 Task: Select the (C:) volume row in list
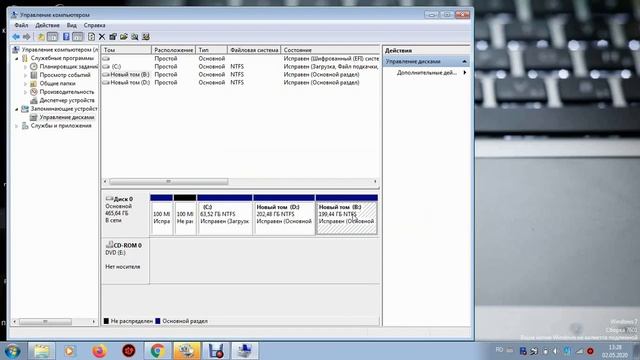[x=240, y=67]
